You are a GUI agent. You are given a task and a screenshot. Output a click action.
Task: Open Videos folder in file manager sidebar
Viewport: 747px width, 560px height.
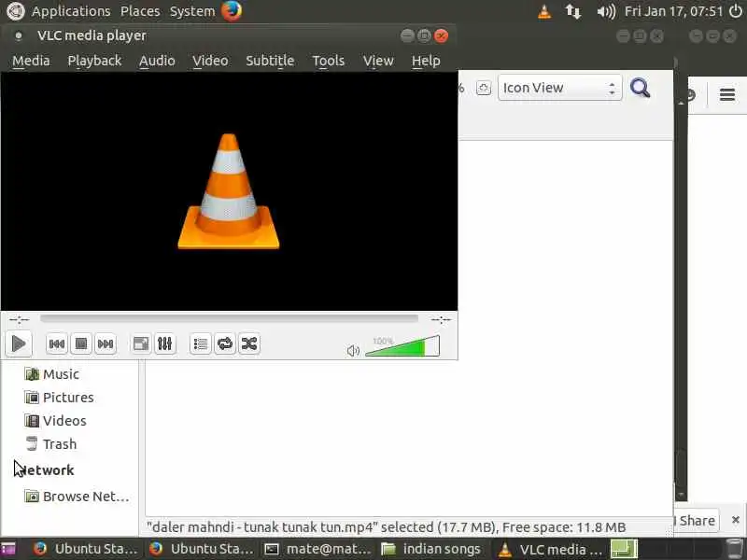pyautogui.click(x=55, y=421)
